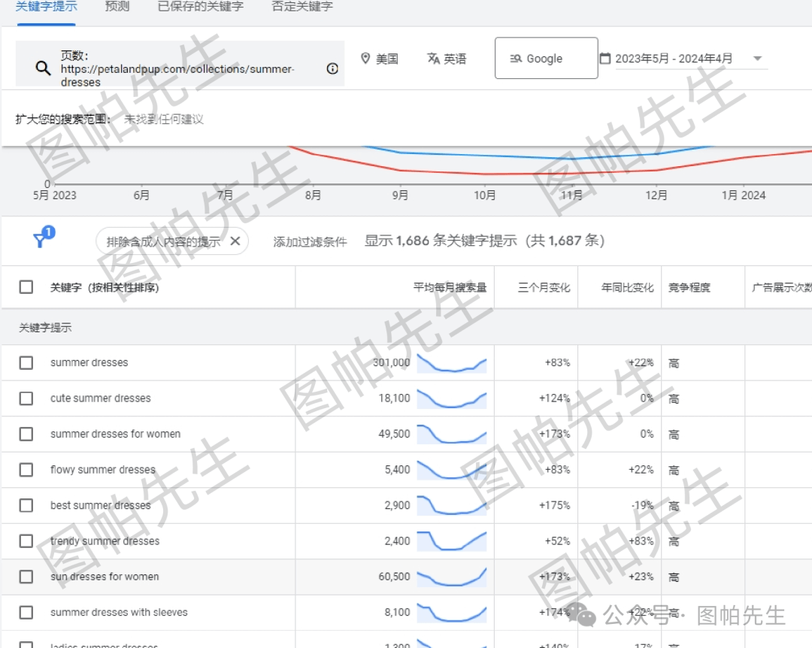
Task: Check the cute summer dresses row
Action: pos(26,398)
